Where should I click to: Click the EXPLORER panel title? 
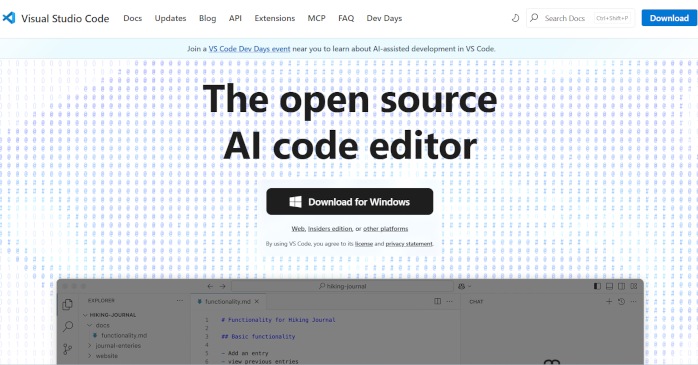click(101, 300)
